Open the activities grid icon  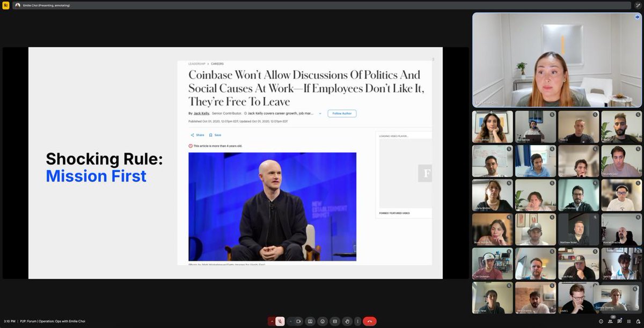point(628,322)
